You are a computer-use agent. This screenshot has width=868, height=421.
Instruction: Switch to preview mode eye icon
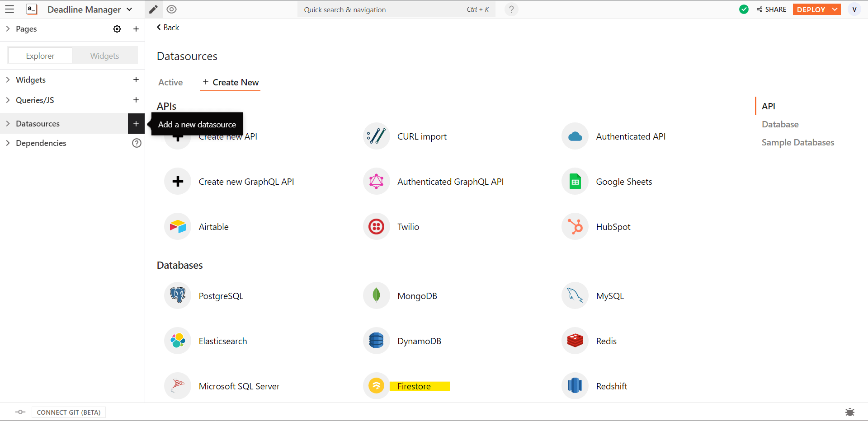171,9
